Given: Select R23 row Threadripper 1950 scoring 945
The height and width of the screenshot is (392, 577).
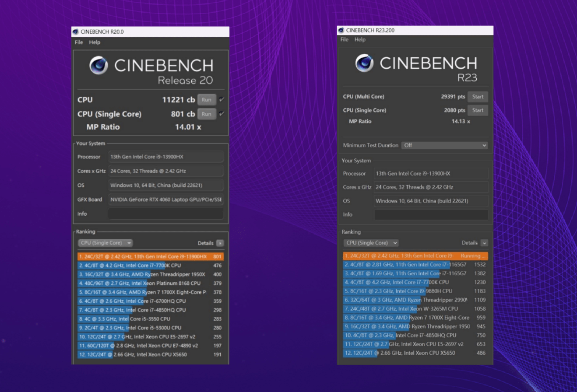Looking at the screenshot, I should coord(416,326).
